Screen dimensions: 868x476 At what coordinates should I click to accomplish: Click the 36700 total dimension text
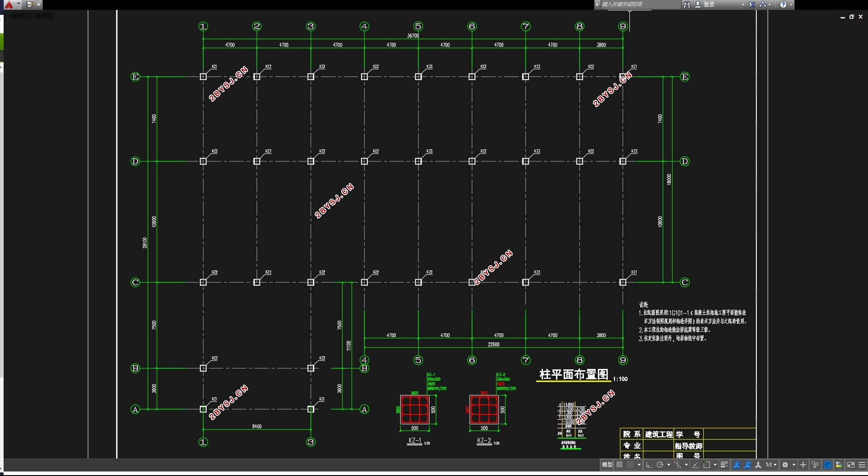(413, 36)
